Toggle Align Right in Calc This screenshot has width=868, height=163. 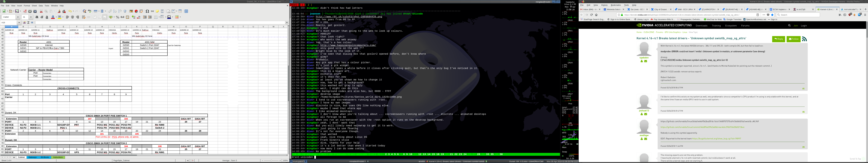pyautogui.click(x=77, y=17)
